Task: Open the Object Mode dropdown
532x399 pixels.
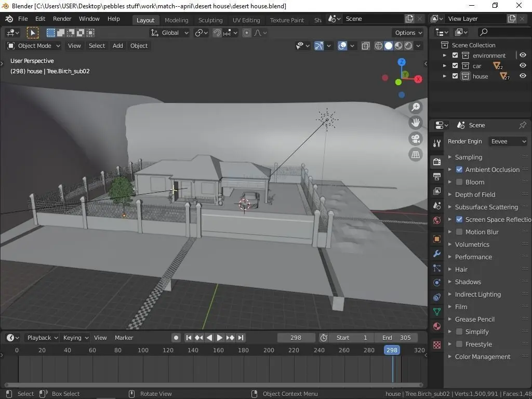Action: point(33,46)
